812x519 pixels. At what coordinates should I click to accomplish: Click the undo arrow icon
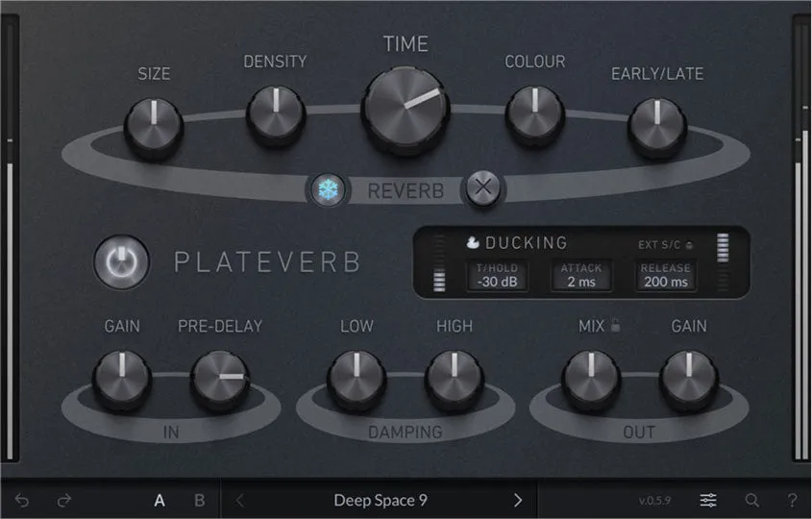point(22,501)
